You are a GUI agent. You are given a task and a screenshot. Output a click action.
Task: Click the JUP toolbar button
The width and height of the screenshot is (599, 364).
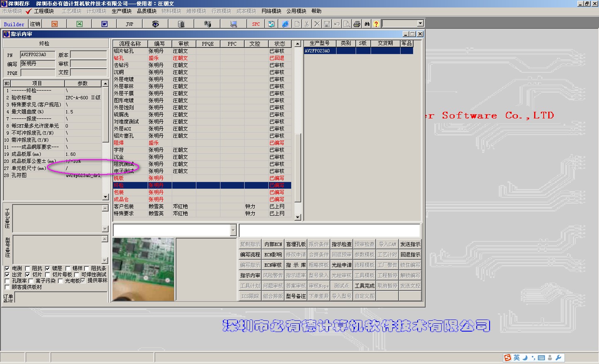point(129,24)
